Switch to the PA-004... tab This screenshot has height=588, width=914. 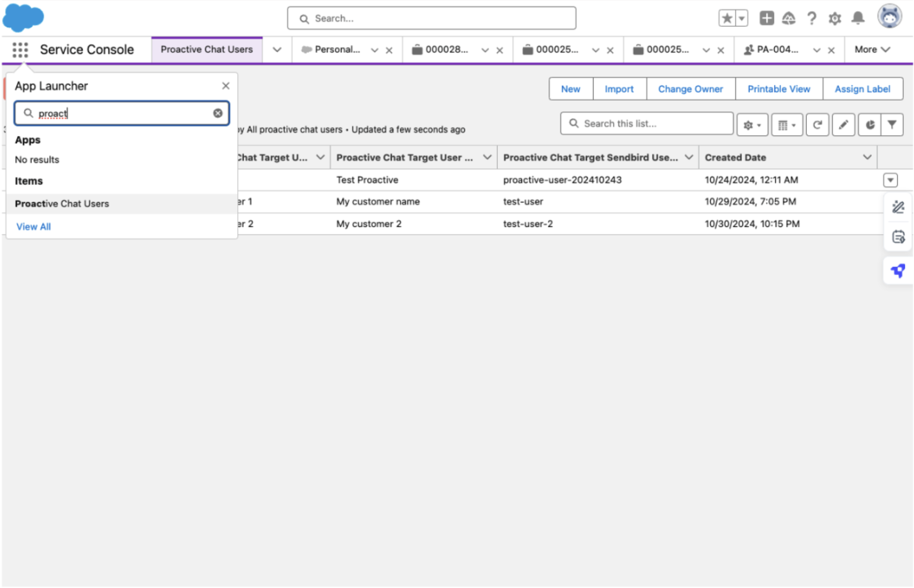[x=771, y=50]
